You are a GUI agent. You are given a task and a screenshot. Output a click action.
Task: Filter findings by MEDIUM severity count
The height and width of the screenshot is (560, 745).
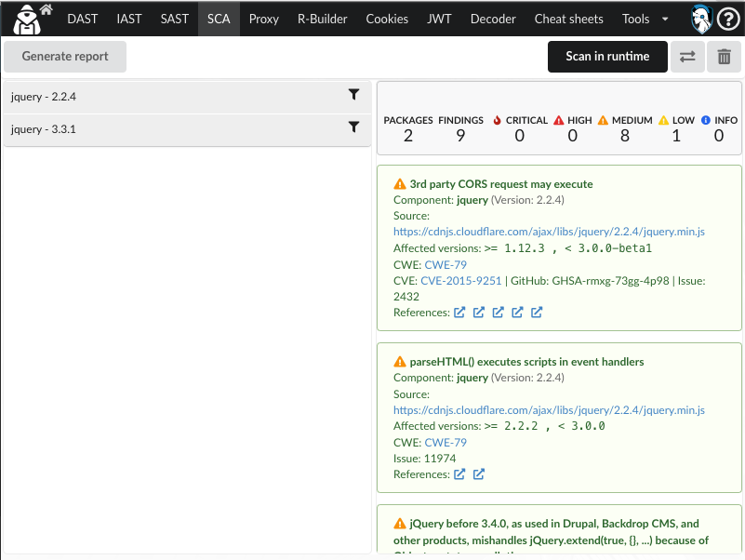(624, 128)
